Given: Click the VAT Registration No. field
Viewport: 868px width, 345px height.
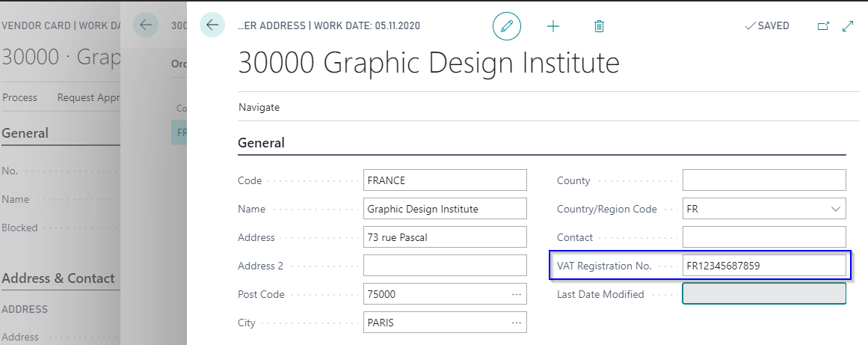Looking at the screenshot, I should point(764,265).
